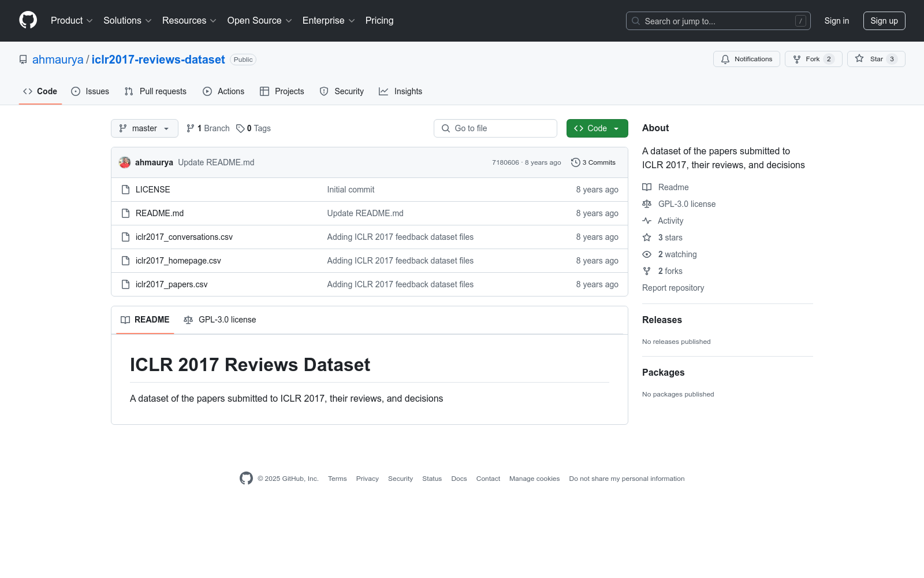The width and height of the screenshot is (924, 578).
Task: Focus the Search or jump to field
Action: (x=718, y=21)
